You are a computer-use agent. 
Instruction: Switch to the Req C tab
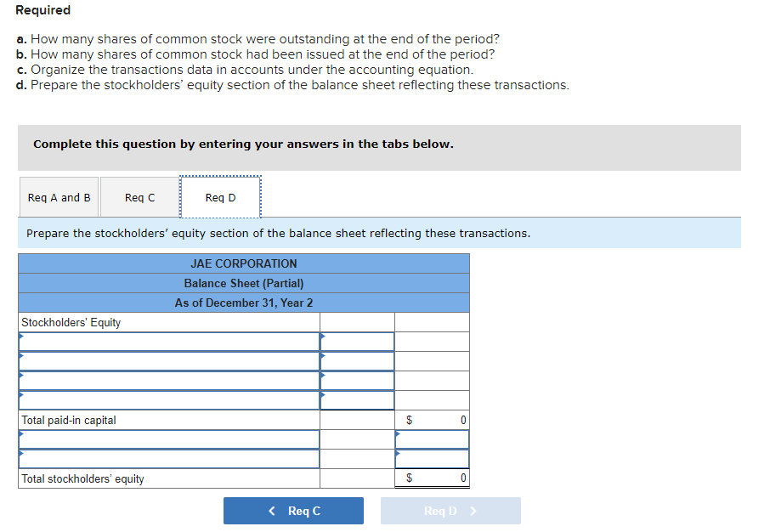[139, 196]
